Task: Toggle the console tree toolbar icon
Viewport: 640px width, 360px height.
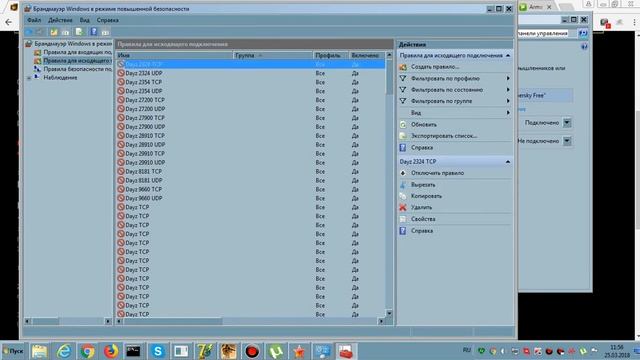Action: click(x=65, y=32)
